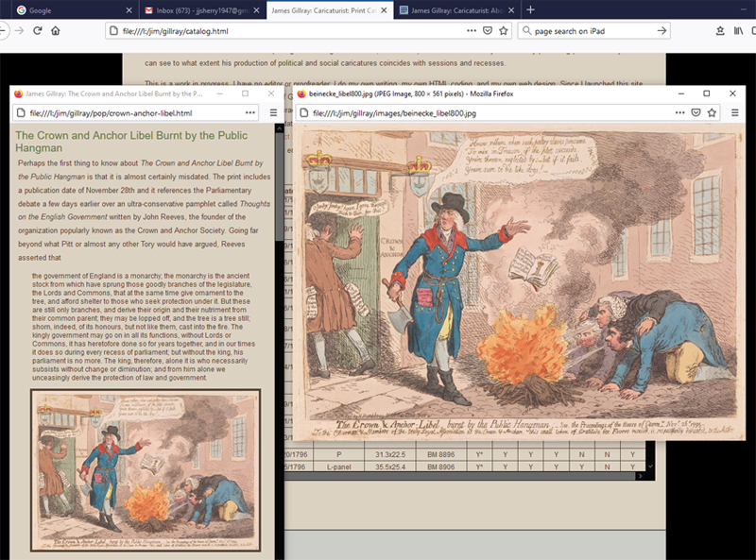Save image page to Pocket
This screenshot has width=756, height=560.
point(696,113)
